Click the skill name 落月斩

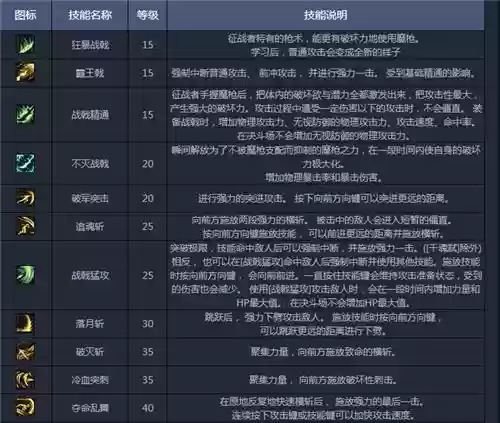coord(90,323)
